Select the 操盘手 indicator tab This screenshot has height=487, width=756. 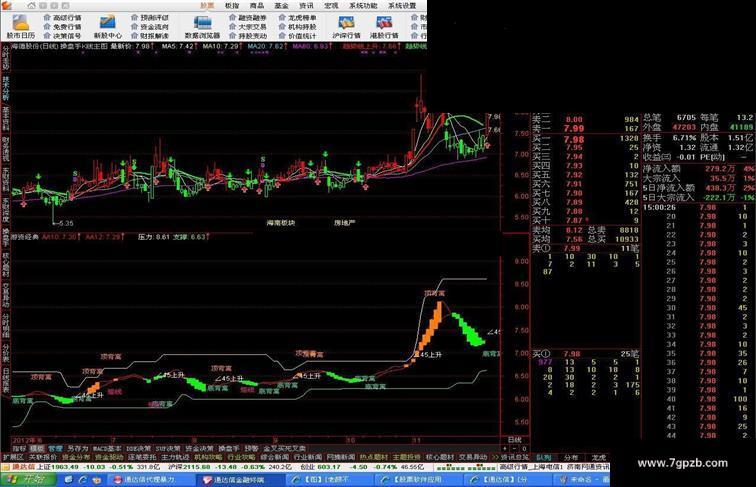click(229, 448)
